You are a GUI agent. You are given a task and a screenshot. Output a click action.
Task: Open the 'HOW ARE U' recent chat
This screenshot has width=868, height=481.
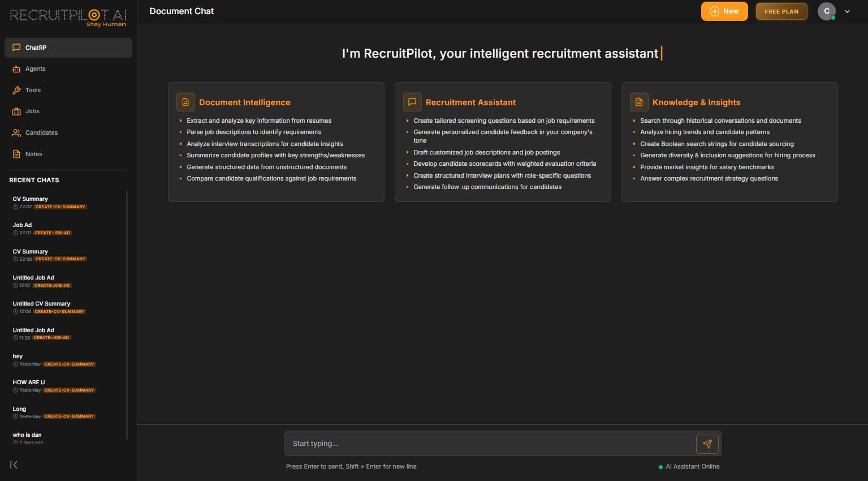coord(67,386)
